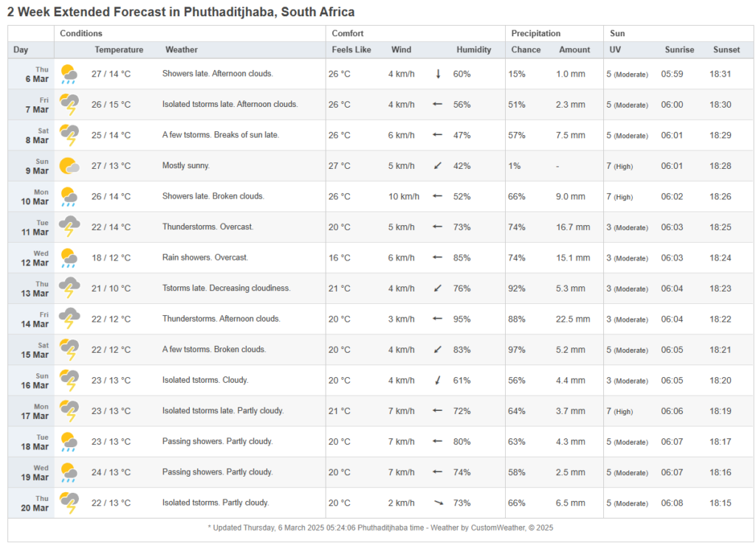Click the rain showers icon for Wed 12 Mar
The image size is (756, 546).
pos(69,258)
